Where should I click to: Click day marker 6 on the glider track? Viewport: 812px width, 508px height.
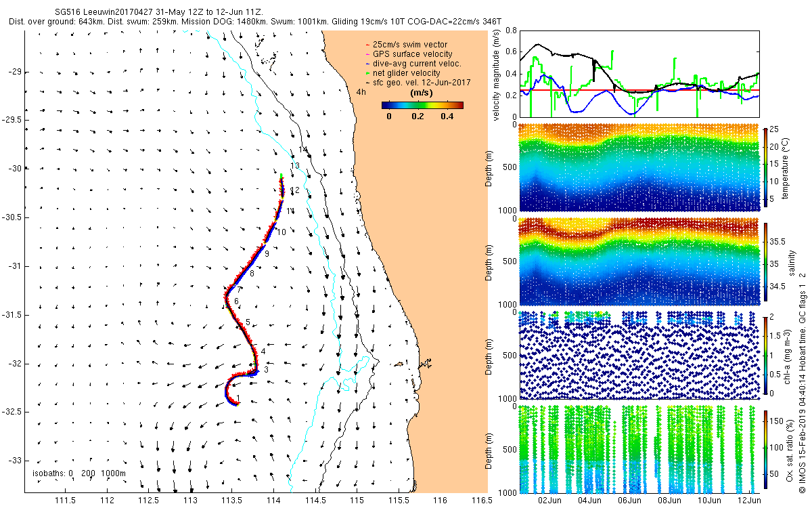tap(237, 301)
